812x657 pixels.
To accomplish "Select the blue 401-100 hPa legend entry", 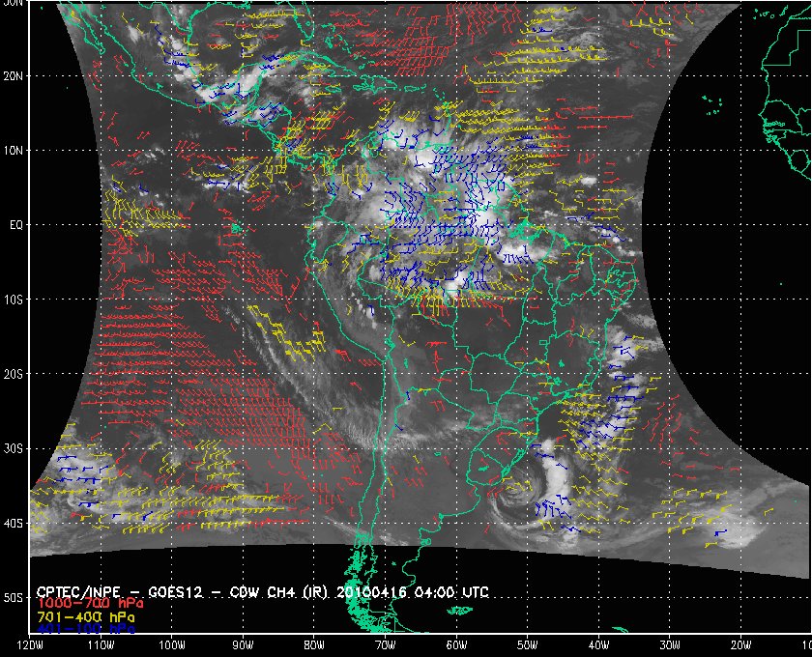I will coord(86,629).
